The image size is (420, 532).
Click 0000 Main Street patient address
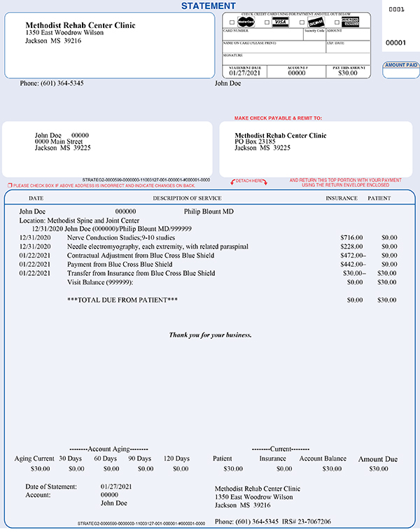tap(59, 141)
